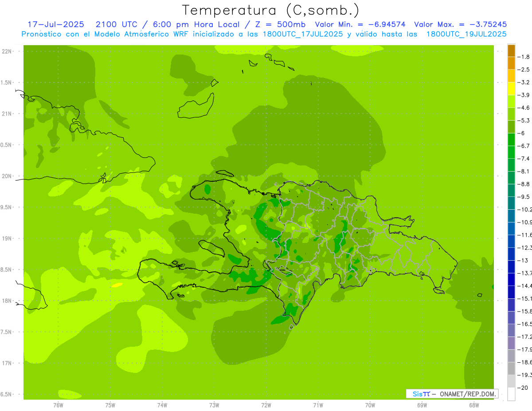This screenshot has width=532, height=411.
Task: Select the dark orange swatch above -1.8
Action: coord(511,51)
